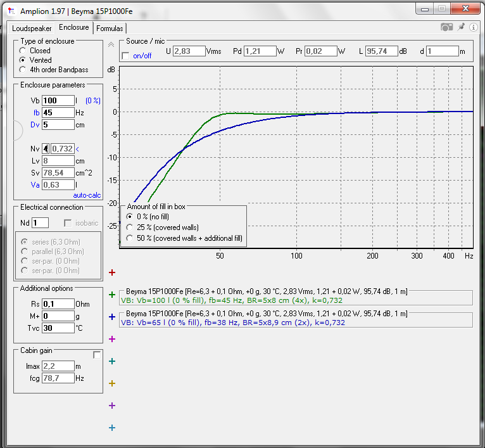Click the green plus curve slot
This screenshot has height=448, width=485.
click(x=112, y=295)
